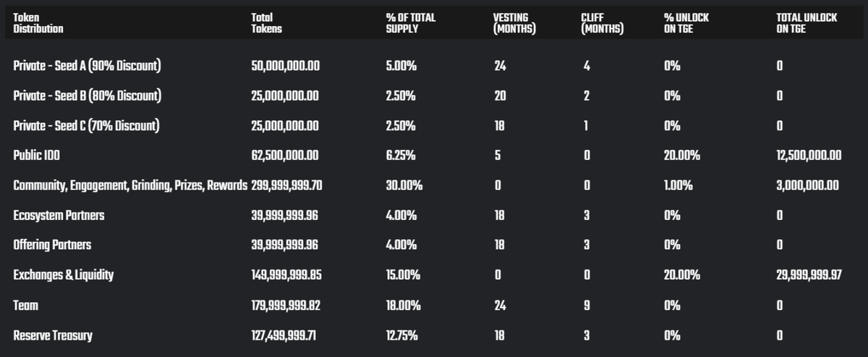Click the Private - Seed B row label
The width and height of the screenshot is (868, 357).
(x=87, y=96)
